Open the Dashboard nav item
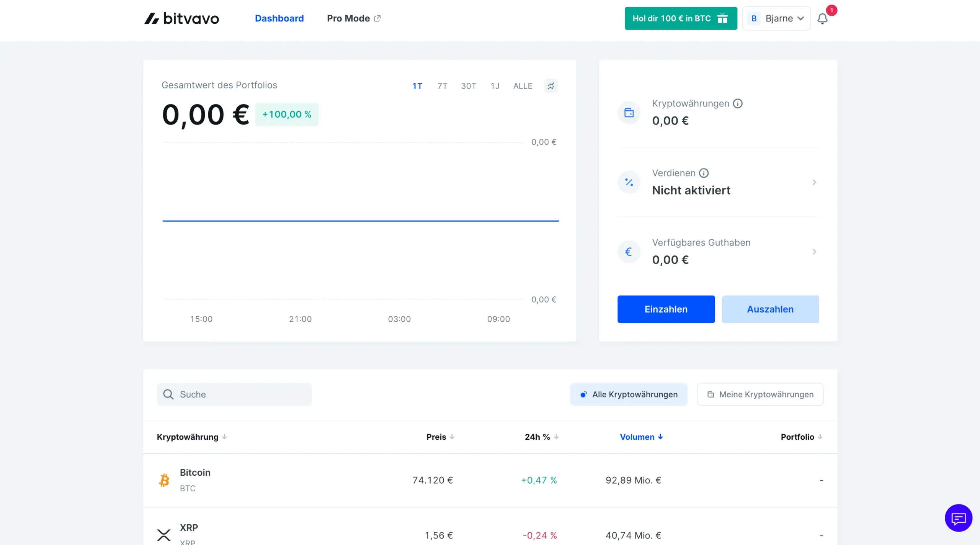Screen dimensions: 980x545 point(279,18)
